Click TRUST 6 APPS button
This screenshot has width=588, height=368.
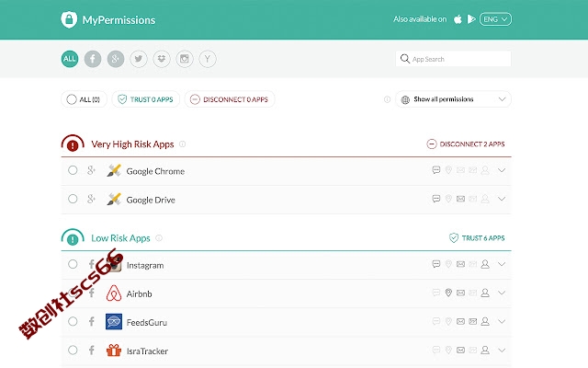477,238
